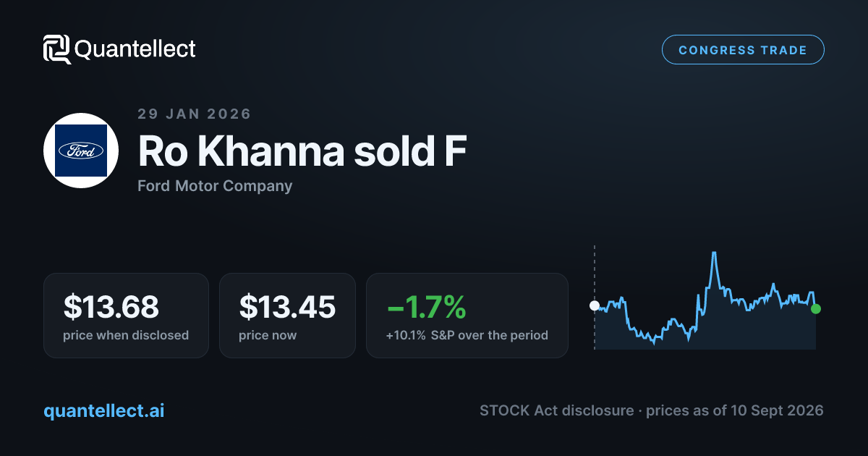868x456 pixels.
Task: Click the Quantellect logo icon
Action: [57, 49]
